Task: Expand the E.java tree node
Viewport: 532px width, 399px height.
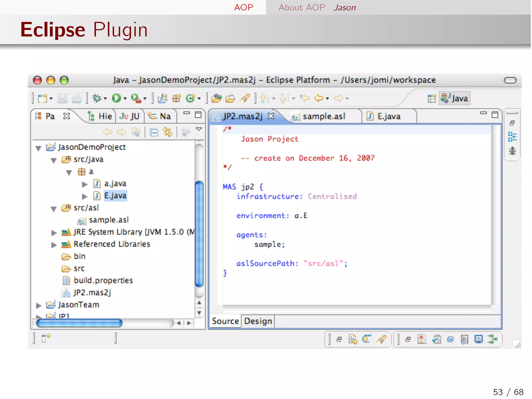Action: point(85,196)
